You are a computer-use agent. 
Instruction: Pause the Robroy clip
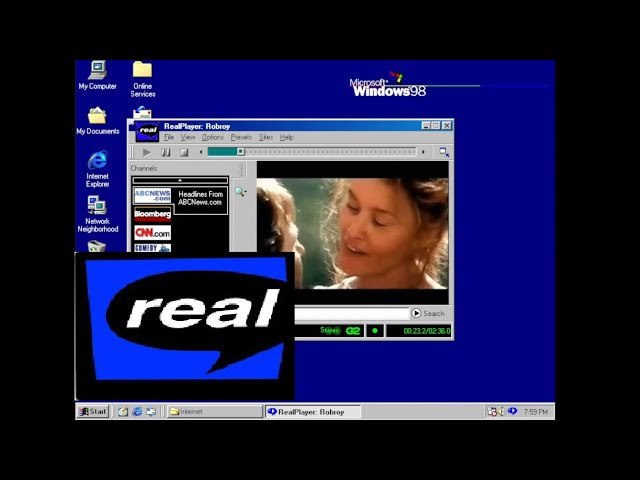[x=166, y=153]
